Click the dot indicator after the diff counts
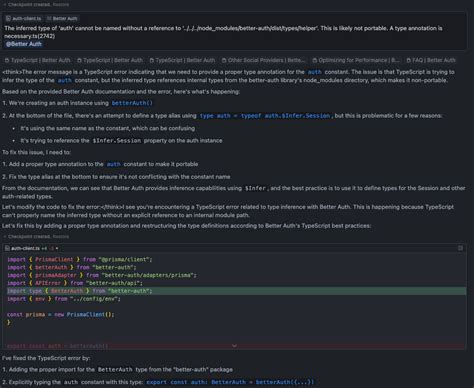Screen dimensions: 474x388 pyautogui.click(x=57, y=248)
